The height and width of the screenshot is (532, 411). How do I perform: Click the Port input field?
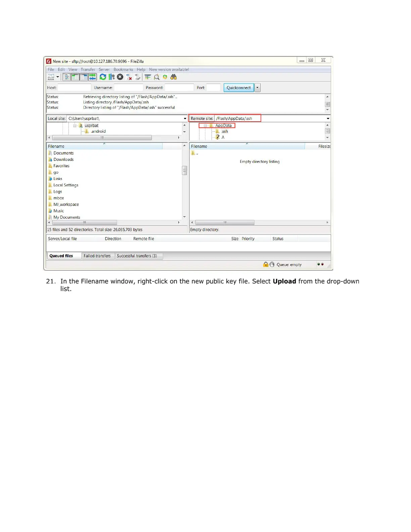click(x=213, y=88)
